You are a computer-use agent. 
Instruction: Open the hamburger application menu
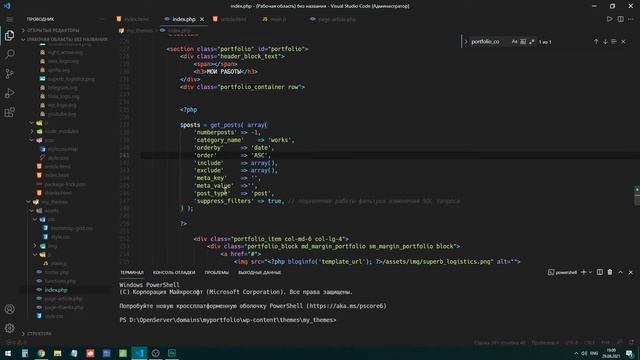click(9, 19)
